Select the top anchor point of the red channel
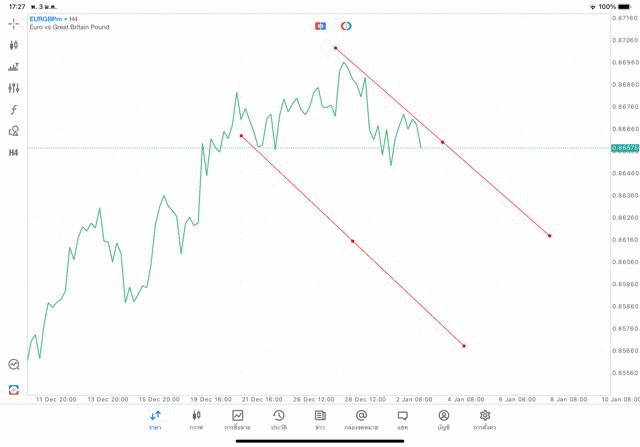The height and width of the screenshot is (447, 640). pyautogui.click(x=336, y=48)
